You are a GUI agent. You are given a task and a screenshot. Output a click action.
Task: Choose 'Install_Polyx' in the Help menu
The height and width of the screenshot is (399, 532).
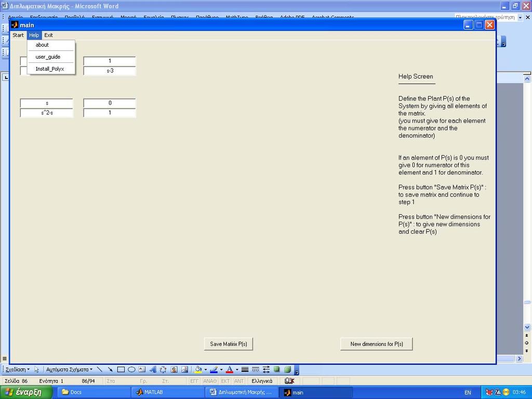[x=50, y=69]
